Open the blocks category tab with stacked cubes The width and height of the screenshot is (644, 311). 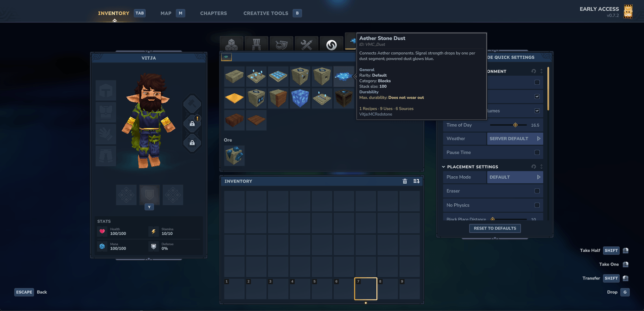pos(231,44)
